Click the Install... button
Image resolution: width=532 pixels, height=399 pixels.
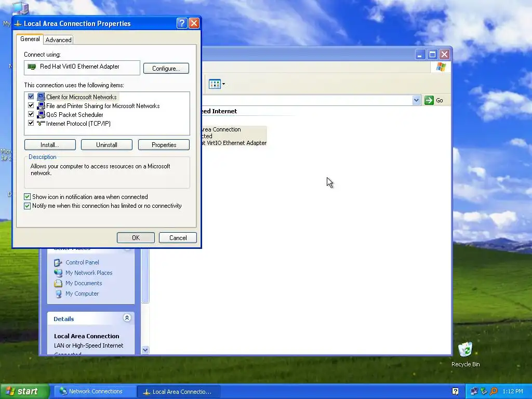point(50,145)
